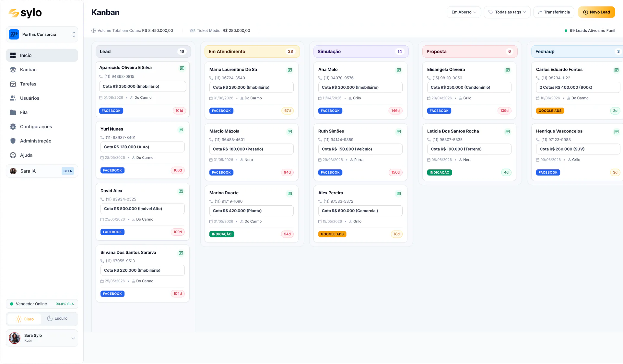623x364 pixels.
Task: Click the sylo logo
Action: point(25,13)
